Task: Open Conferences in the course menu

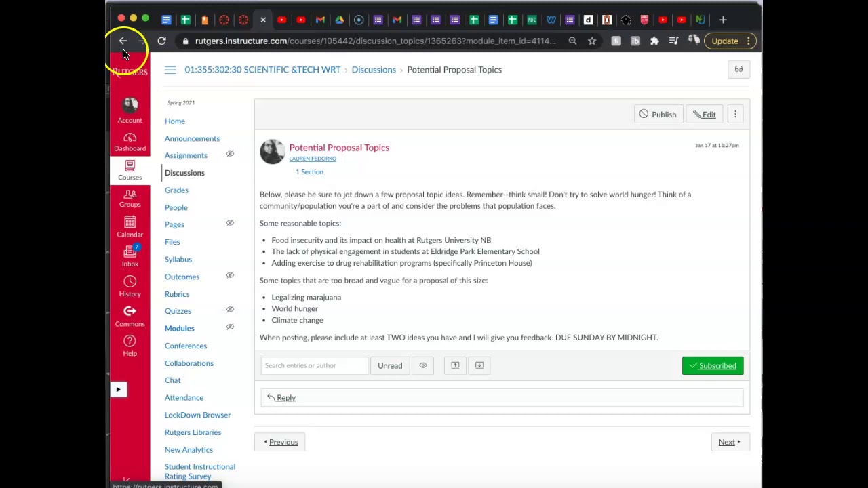Action: tap(186, 346)
